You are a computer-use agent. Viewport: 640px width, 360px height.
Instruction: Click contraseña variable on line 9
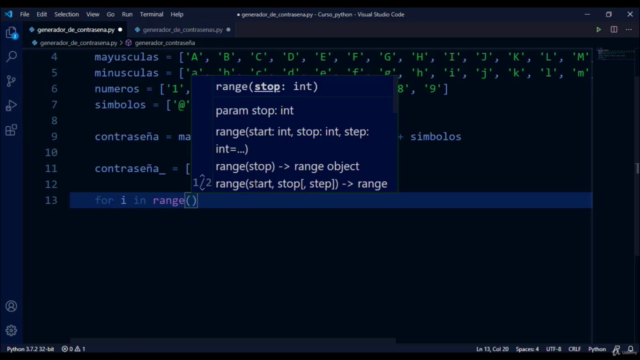click(x=127, y=137)
